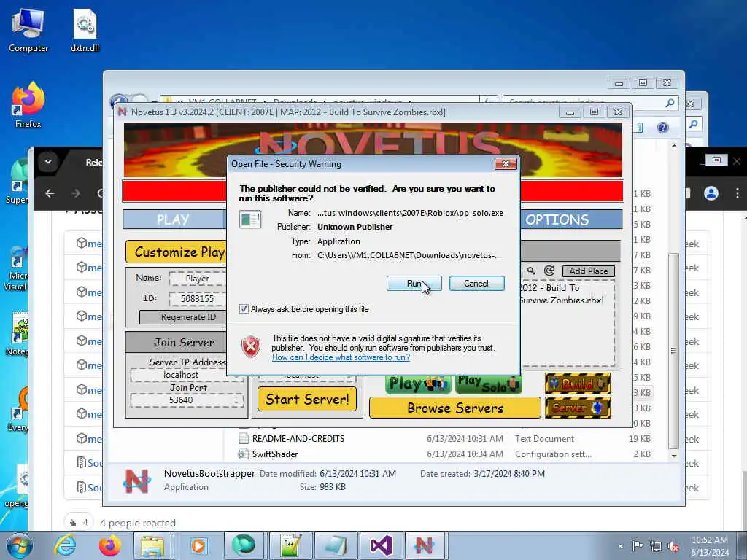Click the green Play Solo button

pos(488,384)
